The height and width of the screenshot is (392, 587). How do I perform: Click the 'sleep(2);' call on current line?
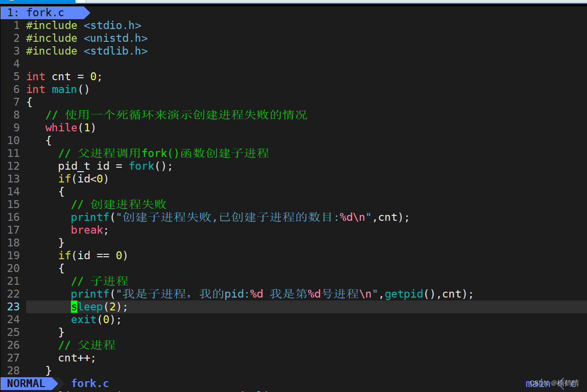point(99,307)
